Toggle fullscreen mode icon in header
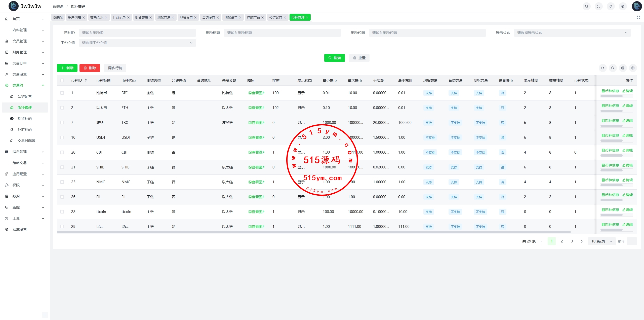This screenshot has width=644, height=320. click(598, 7)
